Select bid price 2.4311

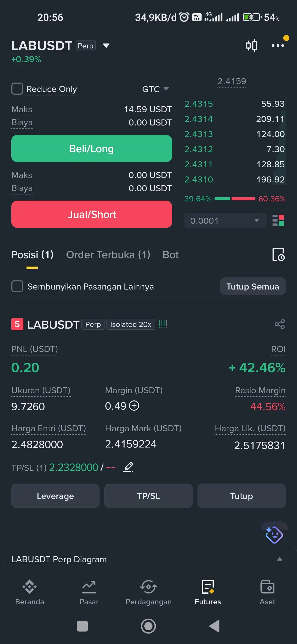(x=199, y=164)
